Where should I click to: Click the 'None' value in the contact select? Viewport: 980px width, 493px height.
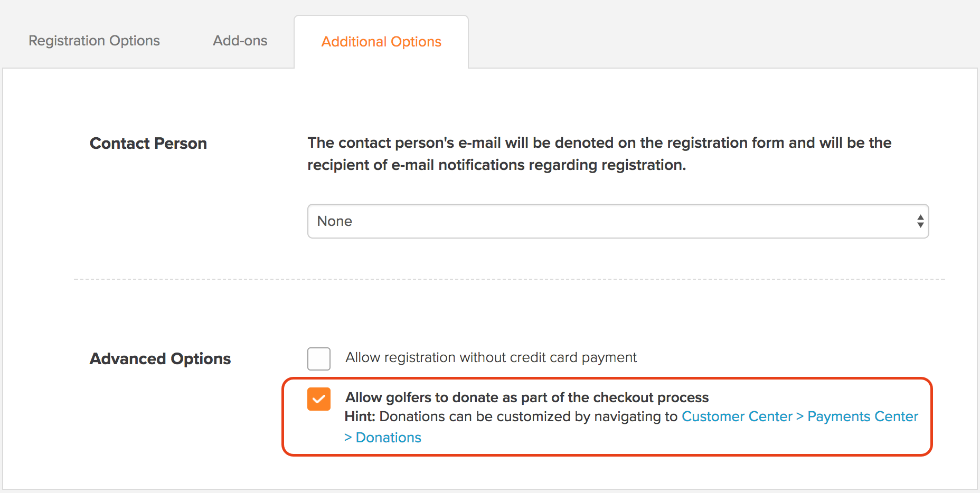335,221
